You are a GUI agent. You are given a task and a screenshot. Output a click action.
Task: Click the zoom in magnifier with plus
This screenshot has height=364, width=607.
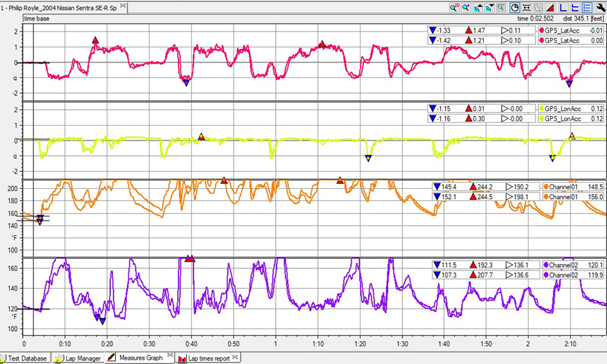pyautogui.click(x=466, y=8)
